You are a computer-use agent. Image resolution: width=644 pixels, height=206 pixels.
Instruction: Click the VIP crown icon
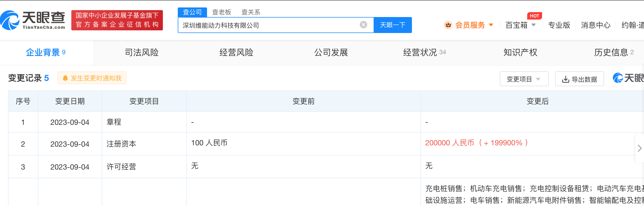(448, 25)
